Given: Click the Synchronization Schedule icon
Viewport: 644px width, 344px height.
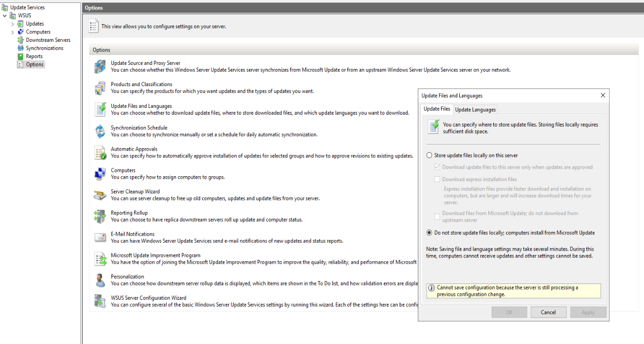Looking at the screenshot, I should pos(100,131).
